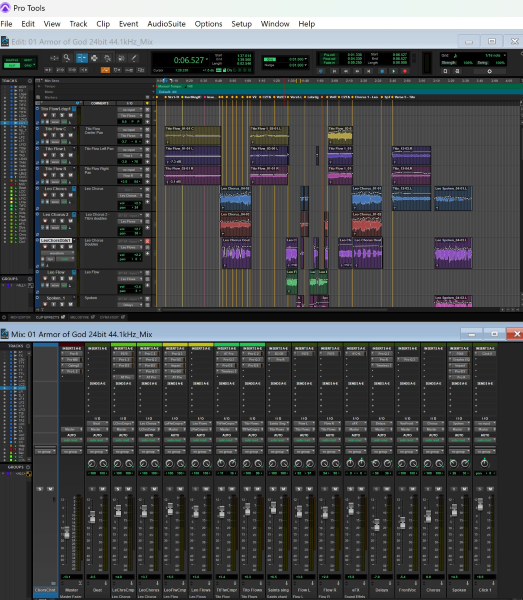
Task: Open main counter time format dropdown
Action: point(207,59)
